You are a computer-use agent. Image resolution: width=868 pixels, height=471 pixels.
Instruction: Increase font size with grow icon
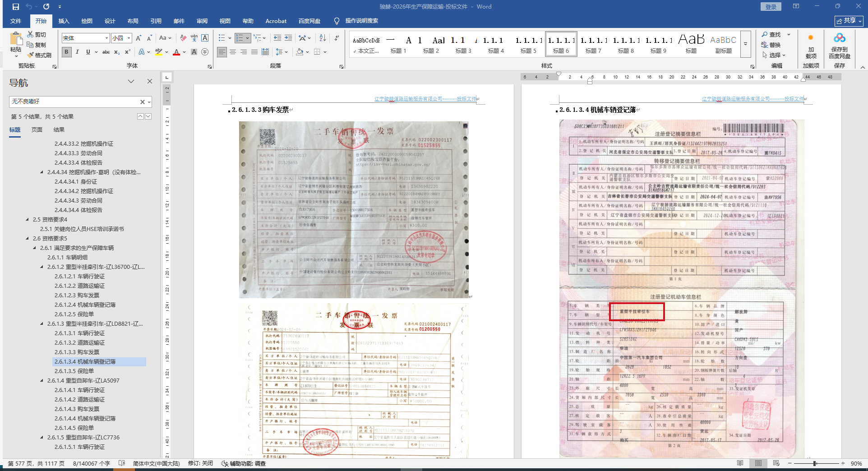[x=139, y=38]
